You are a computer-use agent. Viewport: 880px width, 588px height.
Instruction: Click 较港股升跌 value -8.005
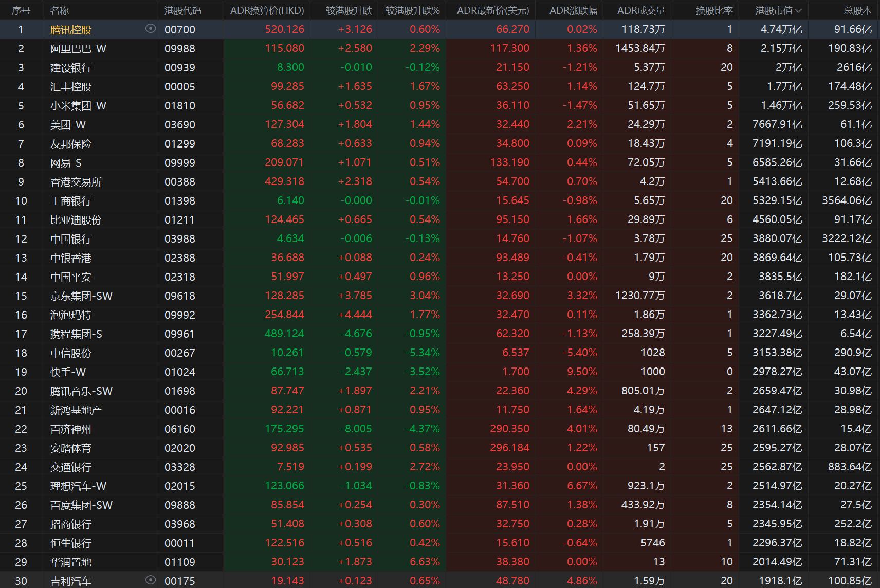(356, 429)
